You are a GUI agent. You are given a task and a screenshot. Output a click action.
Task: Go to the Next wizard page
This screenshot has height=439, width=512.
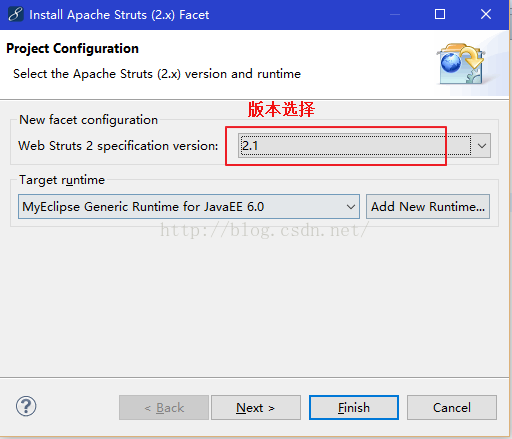[256, 407]
